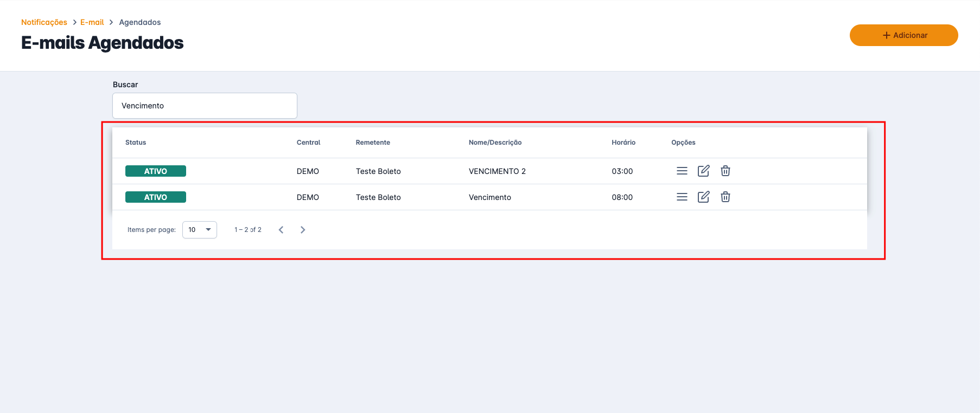Select the Remetente column header
The image size is (980, 413).
(373, 143)
